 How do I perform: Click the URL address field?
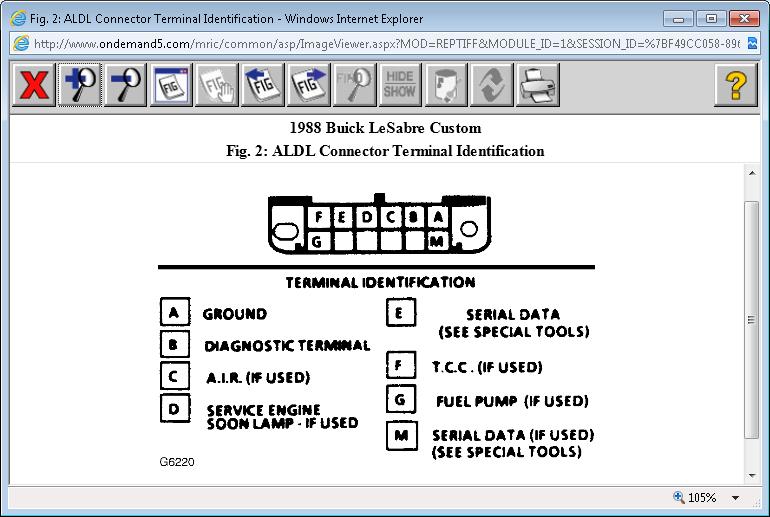click(x=386, y=44)
